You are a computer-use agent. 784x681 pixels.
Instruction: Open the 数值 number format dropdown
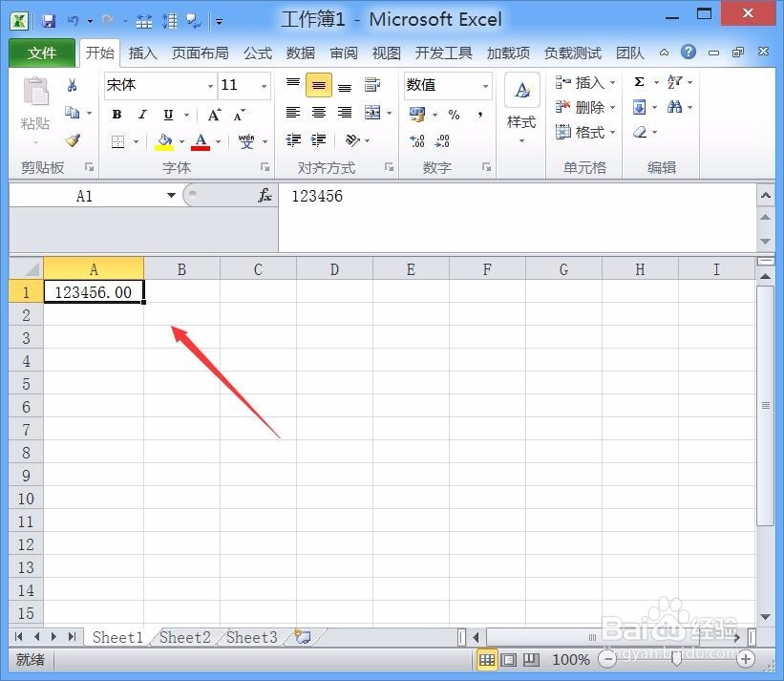click(x=485, y=86)
